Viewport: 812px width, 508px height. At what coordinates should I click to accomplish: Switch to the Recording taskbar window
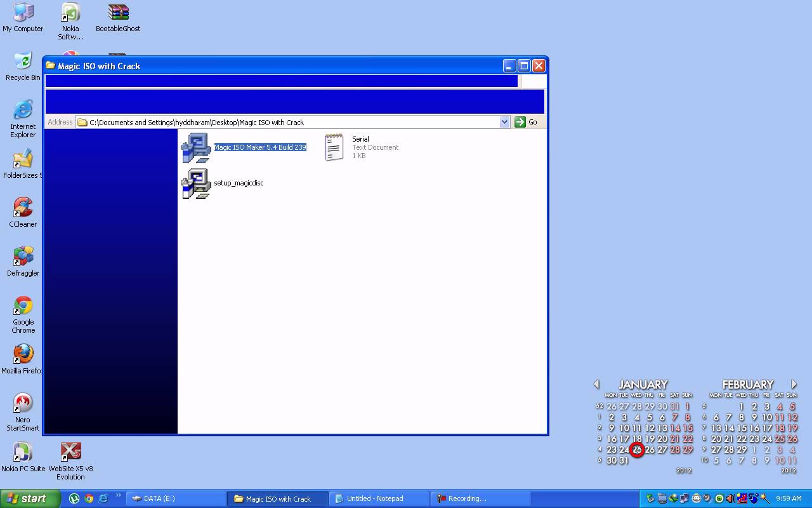(x=481, y=498)
